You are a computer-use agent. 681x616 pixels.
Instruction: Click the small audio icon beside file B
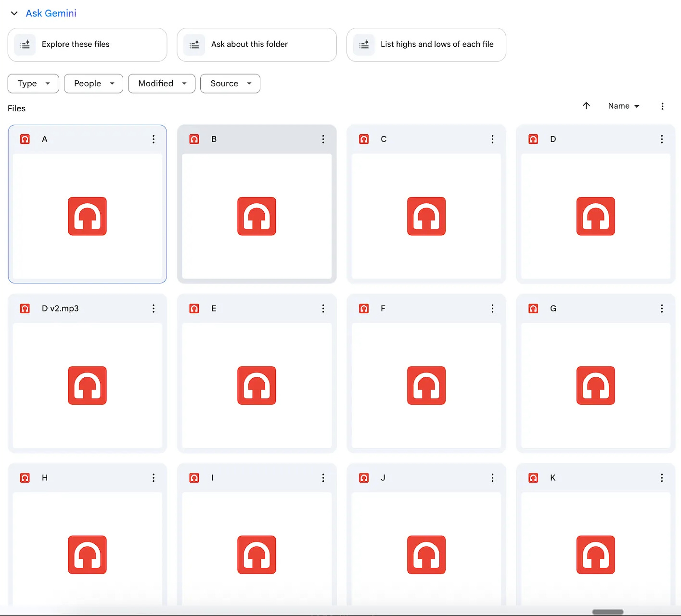pyautogui.click(x=194, y=139)
